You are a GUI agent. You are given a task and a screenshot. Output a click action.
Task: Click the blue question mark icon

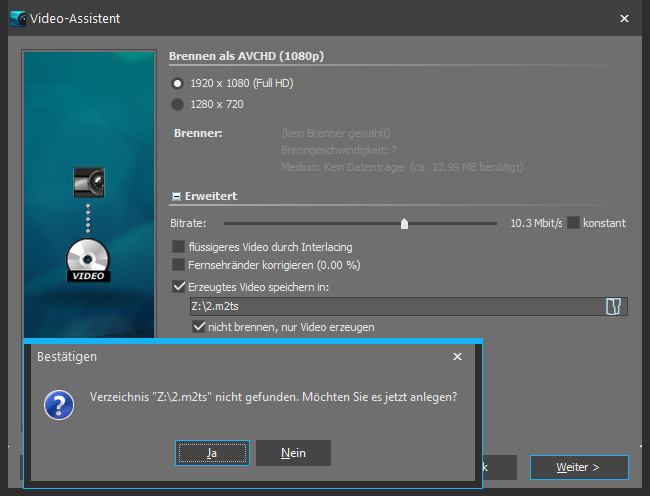[x=57, y=404]
